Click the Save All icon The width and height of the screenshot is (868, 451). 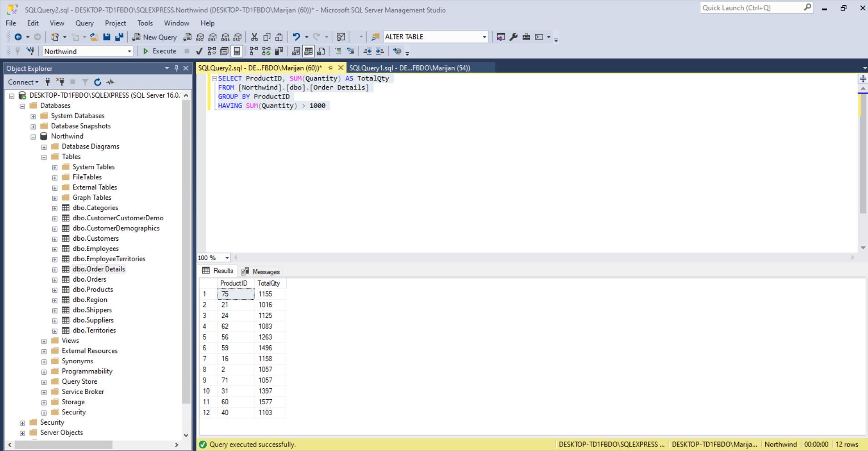click(x=119, y=37)
